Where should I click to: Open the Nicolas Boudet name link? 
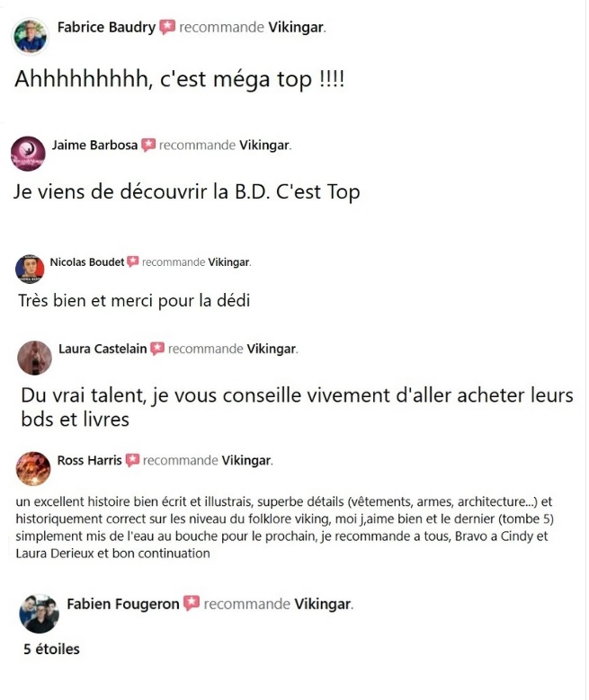[87, 262]
